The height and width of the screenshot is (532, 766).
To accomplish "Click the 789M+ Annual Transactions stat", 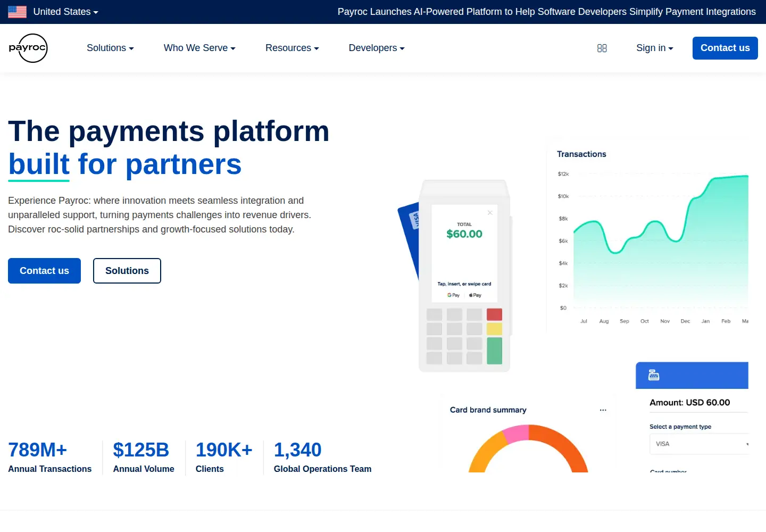I will click(x=49, y=457).
